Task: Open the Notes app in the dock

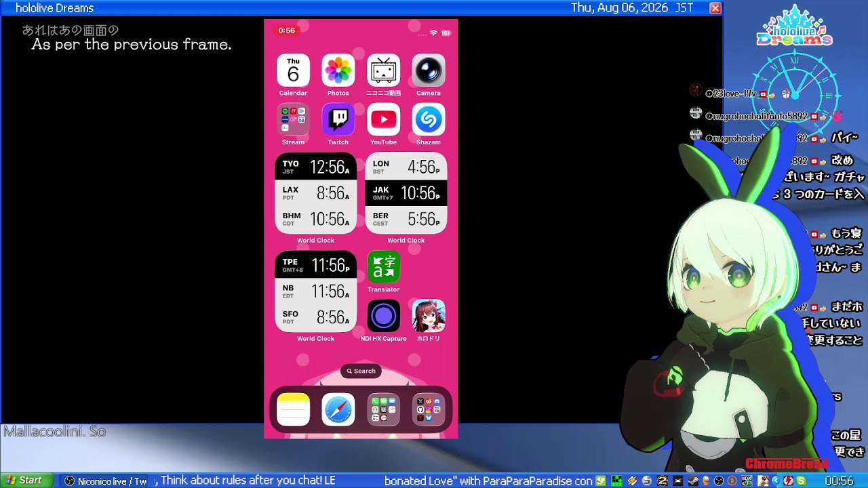Action: [293, 409]
